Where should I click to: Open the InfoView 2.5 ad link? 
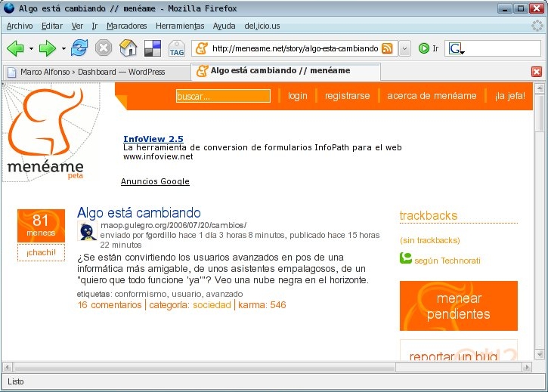153,139
